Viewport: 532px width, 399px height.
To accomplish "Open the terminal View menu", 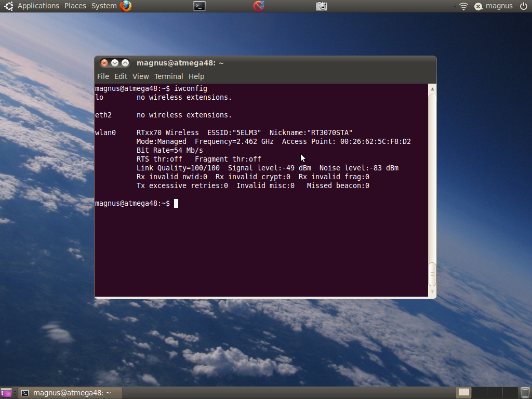I will [x=140, y=76].
